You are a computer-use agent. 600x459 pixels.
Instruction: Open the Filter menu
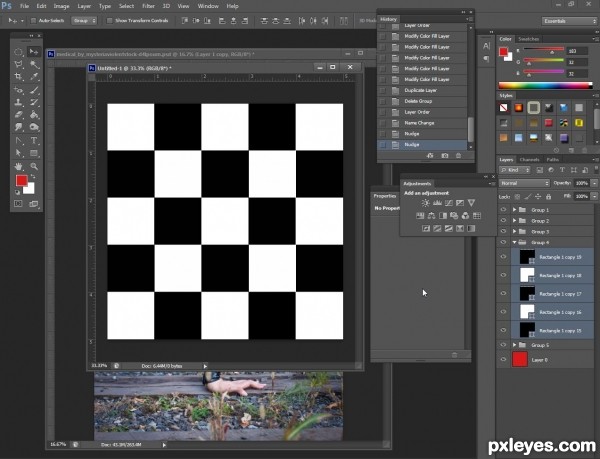point(148,6)
